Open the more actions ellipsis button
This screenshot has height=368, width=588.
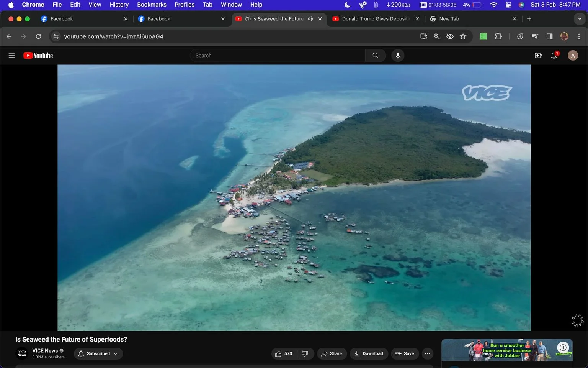pos(428,353)
